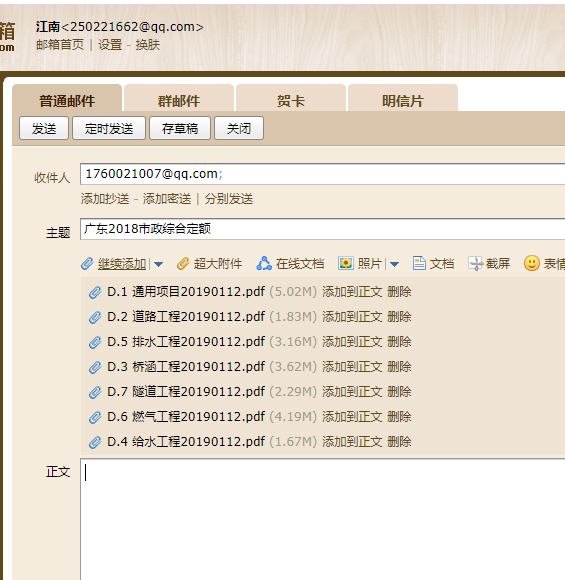Screen dimensions: 565x580
Task: Open the 贺卡 tab
Action: click(x=291, y=98)
